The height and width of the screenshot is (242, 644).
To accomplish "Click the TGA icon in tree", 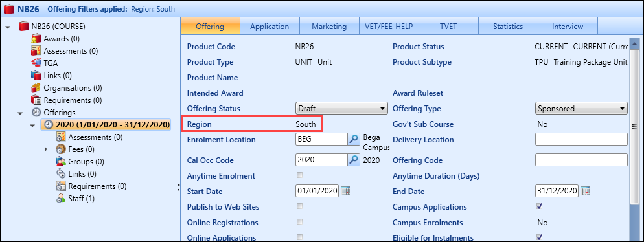I will 36,63.
